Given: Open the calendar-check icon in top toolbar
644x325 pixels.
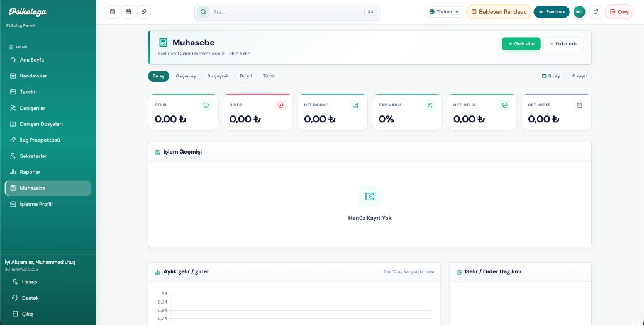Looking at the screenshot, I should [113, 12].
